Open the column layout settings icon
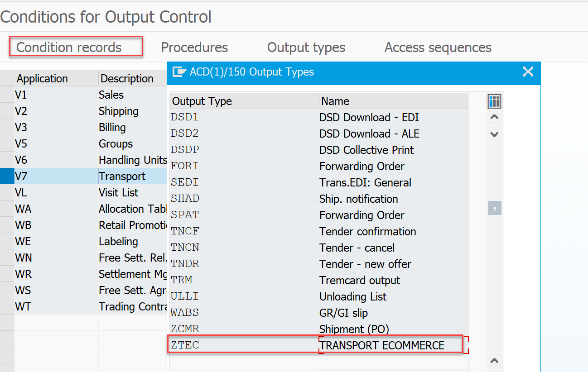This screenshot has width=588, height=372. [x=494, y=101]
